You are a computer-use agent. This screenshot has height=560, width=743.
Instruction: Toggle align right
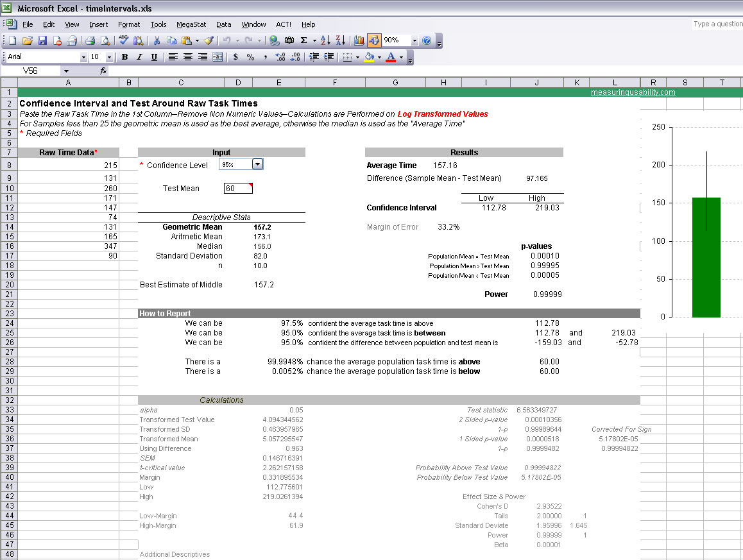coord(203,57)
